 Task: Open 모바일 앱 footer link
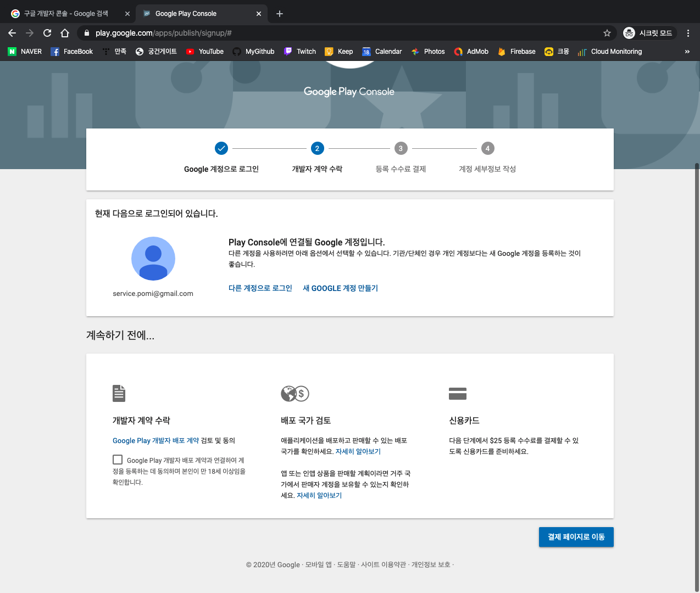pos(319,564)
